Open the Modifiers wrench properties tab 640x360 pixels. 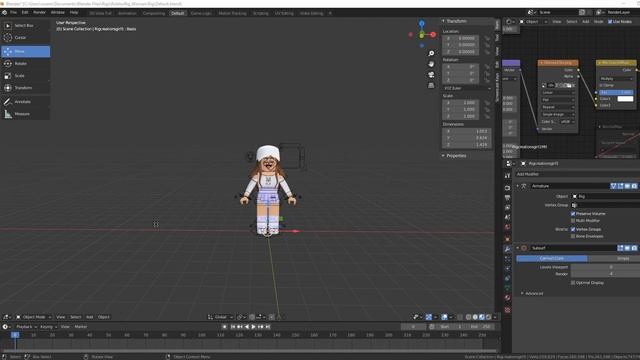[507, 249]
